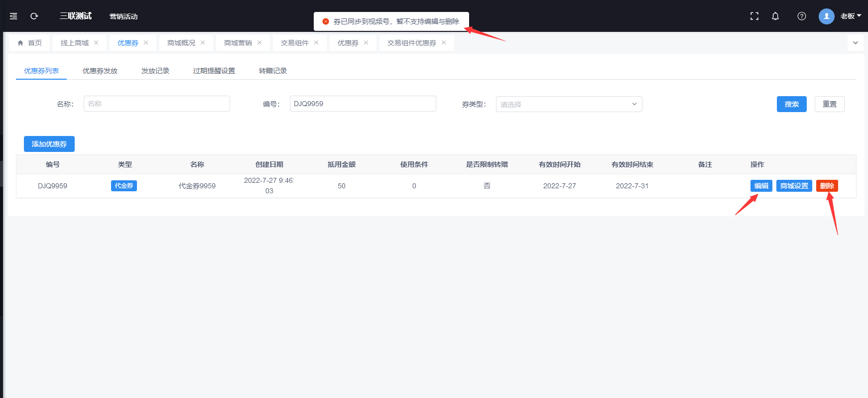Focus the 编号 input field
Image resolution: width=868 pixels, height=398 pixels.
(363, 104)
